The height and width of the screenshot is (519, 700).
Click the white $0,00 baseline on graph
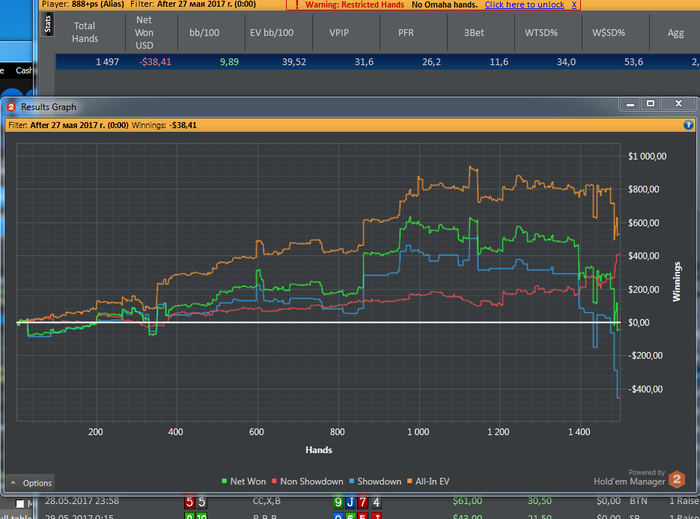tap(318, 322)
